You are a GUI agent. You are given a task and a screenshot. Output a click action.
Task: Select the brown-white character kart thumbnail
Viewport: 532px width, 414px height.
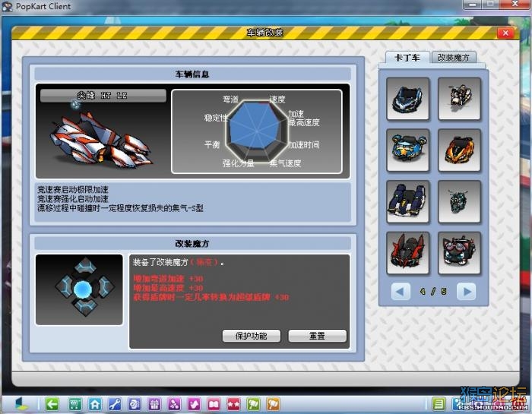pyautogui.click(x=459, y=99)
